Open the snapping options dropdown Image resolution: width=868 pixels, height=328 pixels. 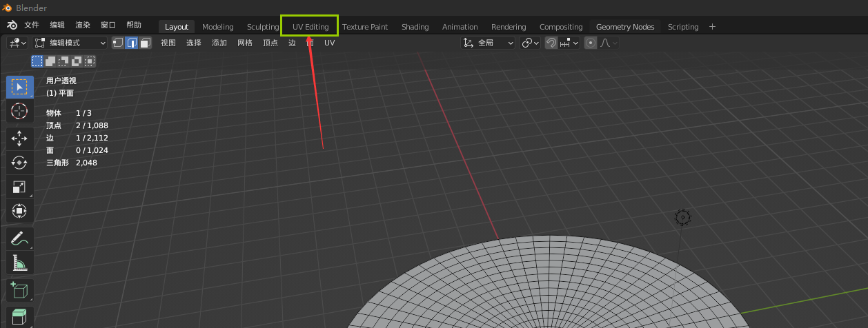(x=569, y=43)
